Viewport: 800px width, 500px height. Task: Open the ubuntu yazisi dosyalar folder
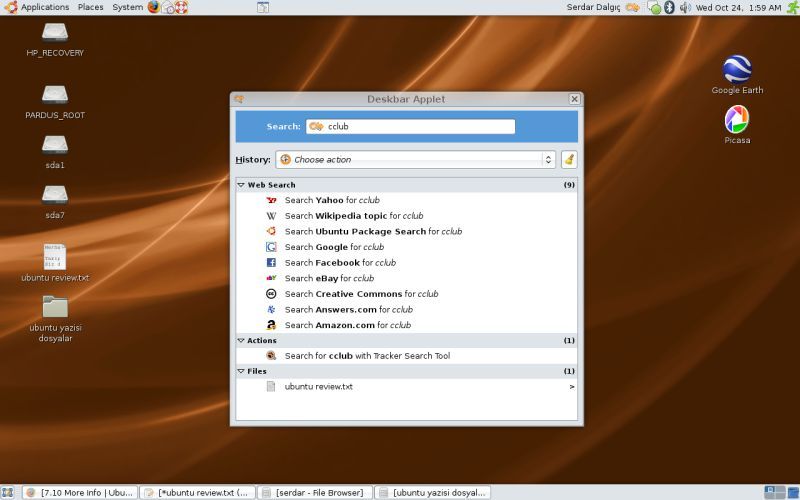click(55, 308)
